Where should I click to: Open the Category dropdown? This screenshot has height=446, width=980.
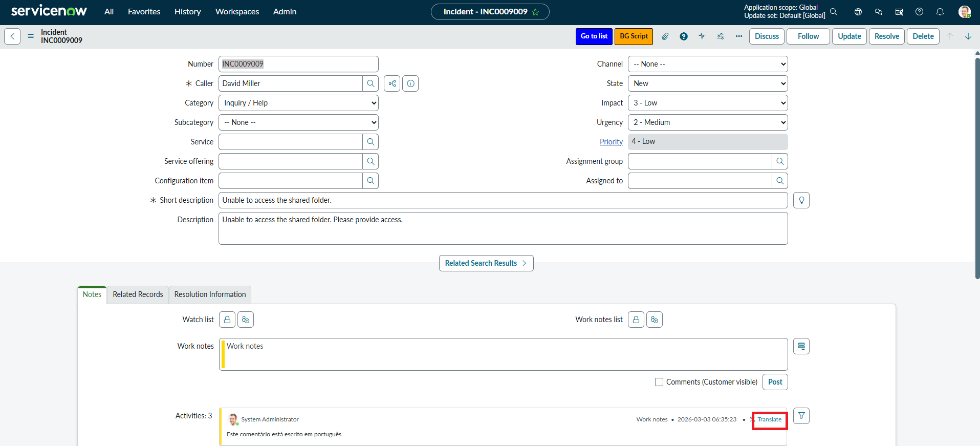298,103
